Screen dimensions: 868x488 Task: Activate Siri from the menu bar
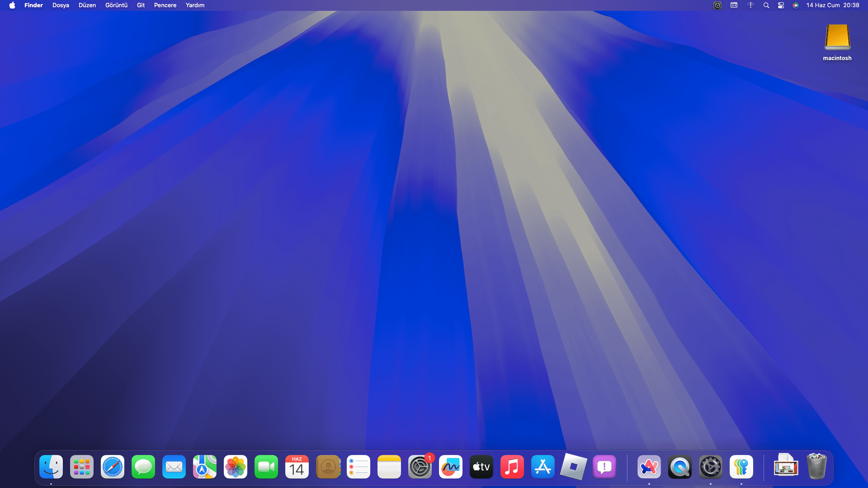pyautogui.click(x=796, y=5)
